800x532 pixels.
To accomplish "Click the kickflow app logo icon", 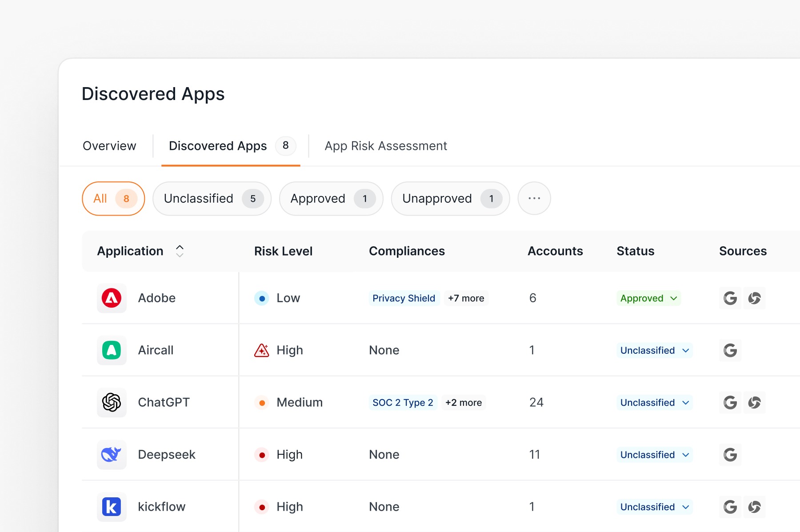I will pos(112,507).
